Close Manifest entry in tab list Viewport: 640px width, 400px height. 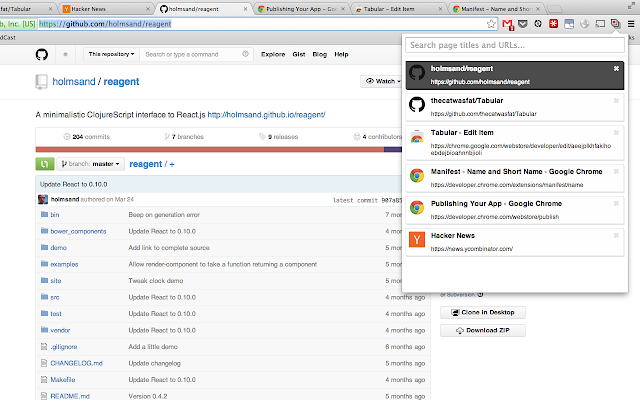616,171
